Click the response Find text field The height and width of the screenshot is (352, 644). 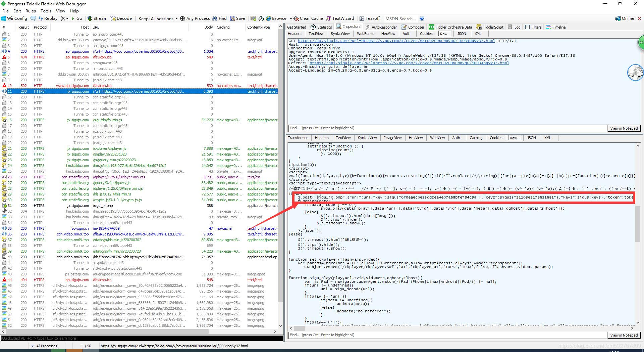447,335
